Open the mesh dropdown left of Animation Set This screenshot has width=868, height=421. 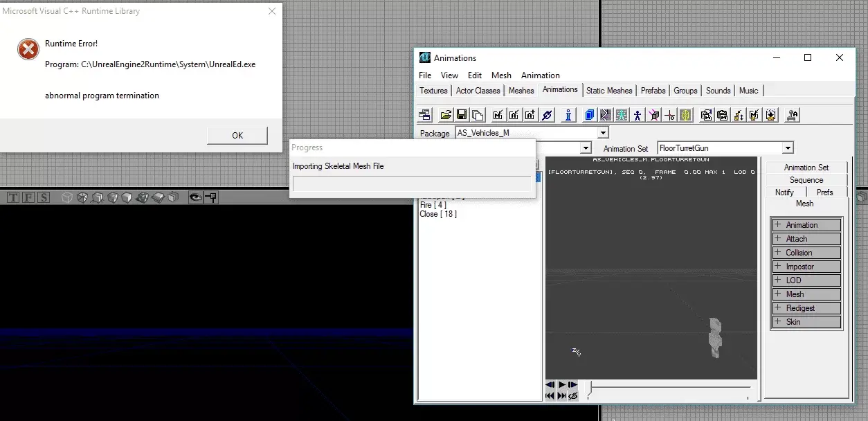(586, 147)
